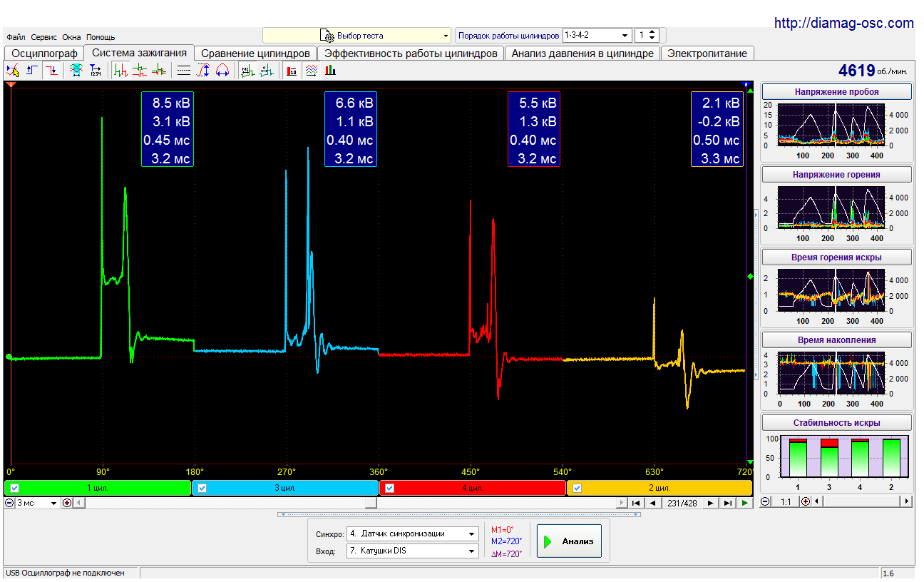924x582 pixels.
Task: Choose falling edge trigger icon
Action: click(x=52, y=70)
